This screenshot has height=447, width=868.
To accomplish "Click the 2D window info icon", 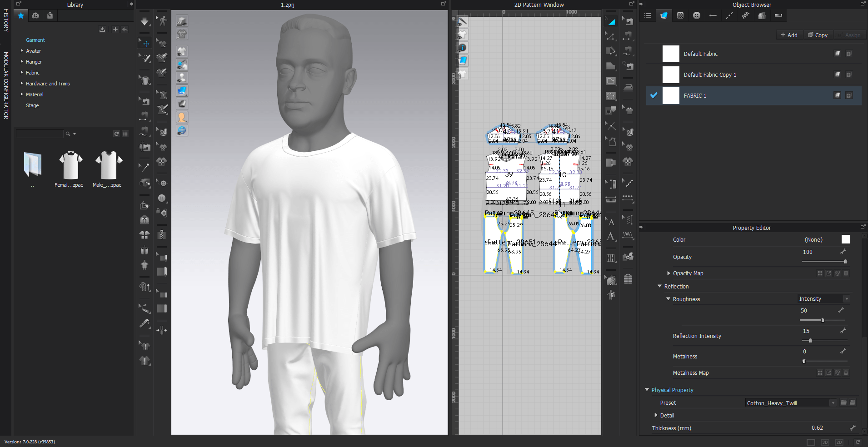I will point(462,48).
